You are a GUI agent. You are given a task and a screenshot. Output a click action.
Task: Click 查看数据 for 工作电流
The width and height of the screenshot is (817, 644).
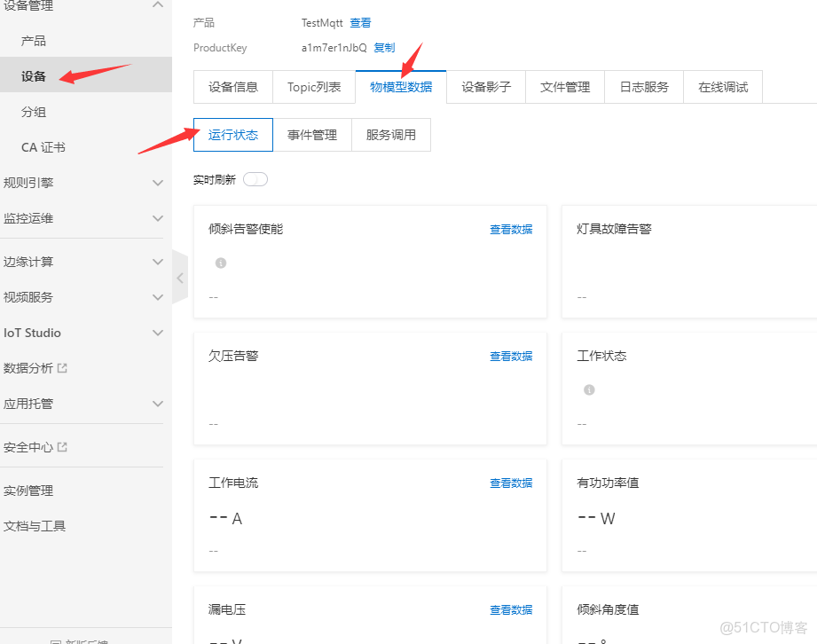coord(511,483)
